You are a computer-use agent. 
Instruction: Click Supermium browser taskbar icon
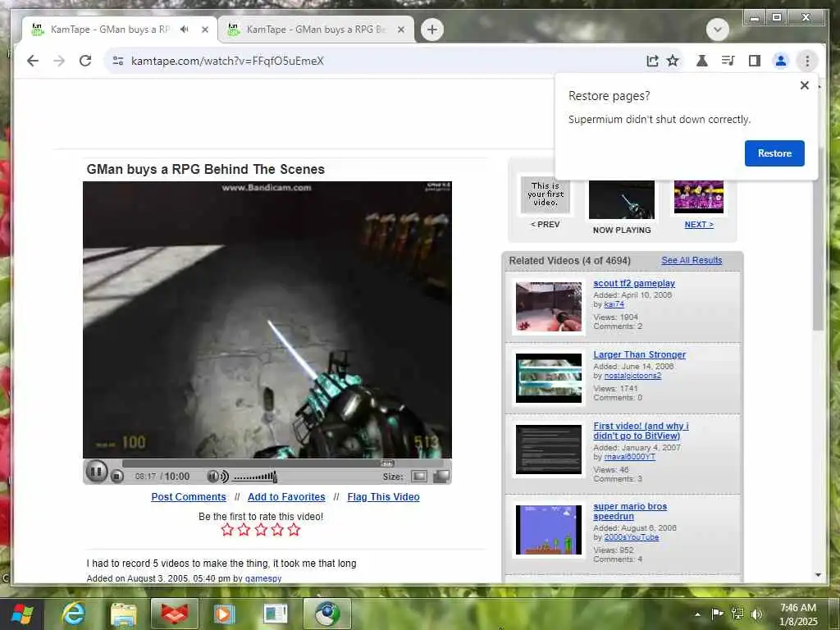click(x=326, y=614)
